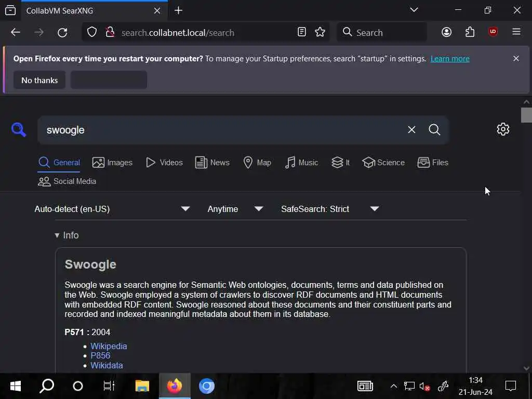Switch to the Videos category
This screenshot has width=532, height=399.
pyautogui.click(x=164, y=163)
